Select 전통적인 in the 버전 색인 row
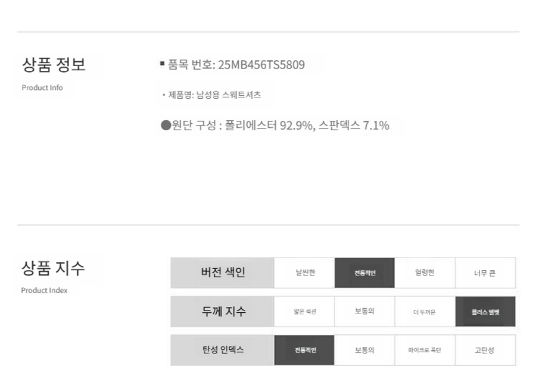 [364, 273]
